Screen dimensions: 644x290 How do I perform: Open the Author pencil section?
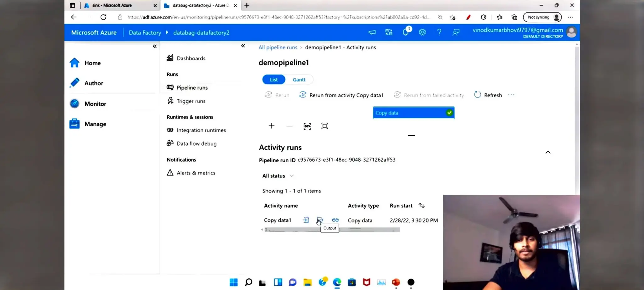pos(86,83)
